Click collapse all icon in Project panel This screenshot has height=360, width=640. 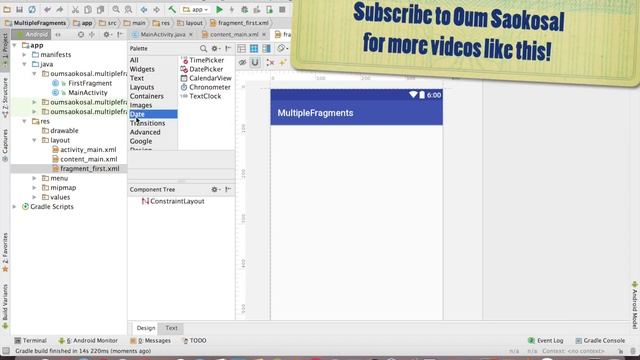point(92,35)
